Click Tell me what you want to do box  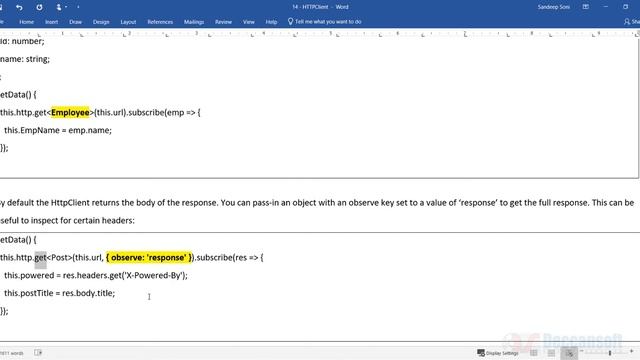pos(328,22)
